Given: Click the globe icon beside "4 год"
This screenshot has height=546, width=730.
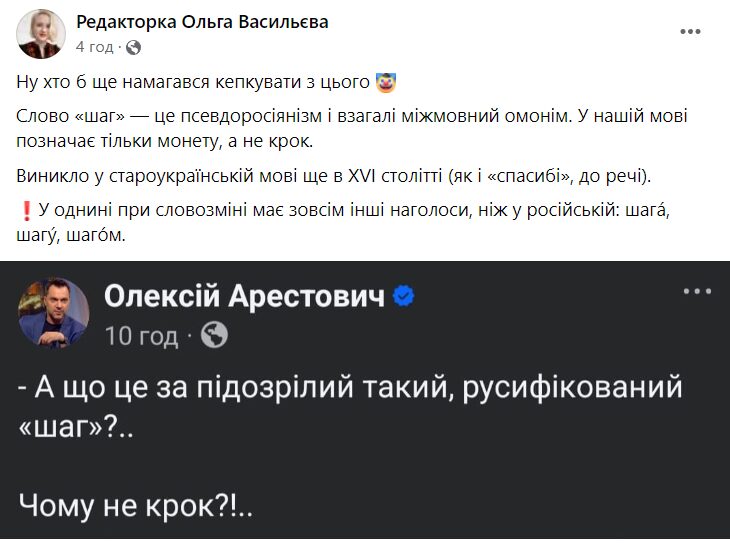Looking at the screenshot, I should [134, 47].
